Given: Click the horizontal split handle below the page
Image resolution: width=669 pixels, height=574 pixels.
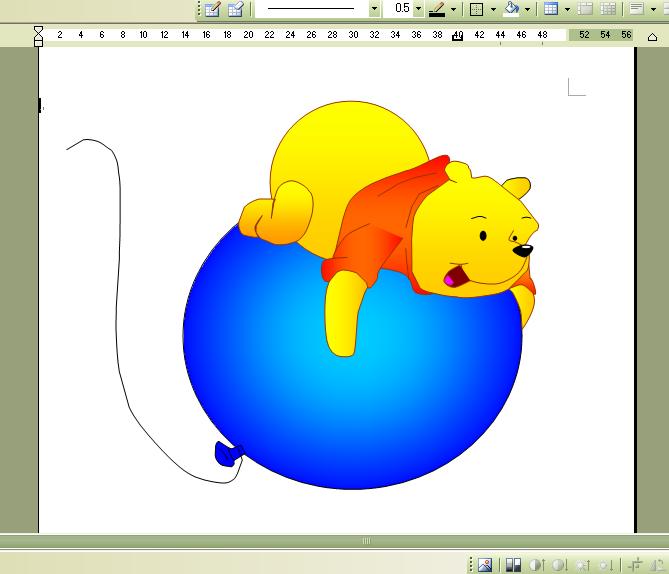Looking at the screenshot, I should pyautogui.click(x=366, y=541).
